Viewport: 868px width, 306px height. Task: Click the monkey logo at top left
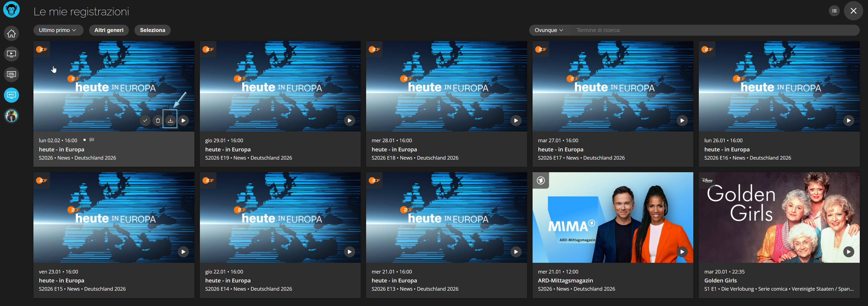coord(11,9)
